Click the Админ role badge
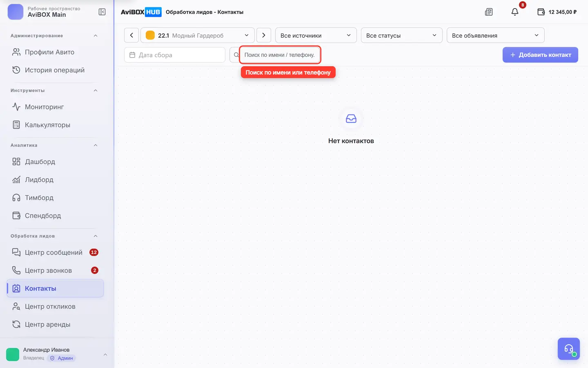The width and height of the screenshot is (588, 368). pos(61,358)
